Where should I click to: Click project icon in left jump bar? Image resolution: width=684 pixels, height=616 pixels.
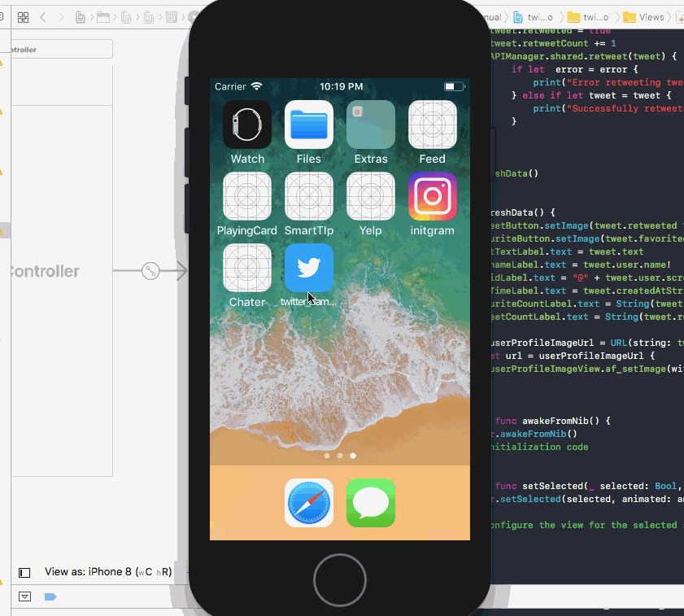(81, 17)
